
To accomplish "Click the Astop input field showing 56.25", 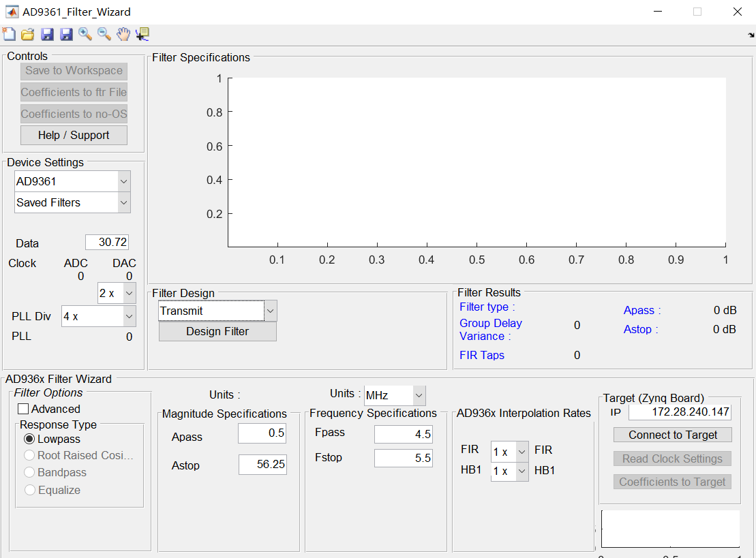I will [262, 464].
